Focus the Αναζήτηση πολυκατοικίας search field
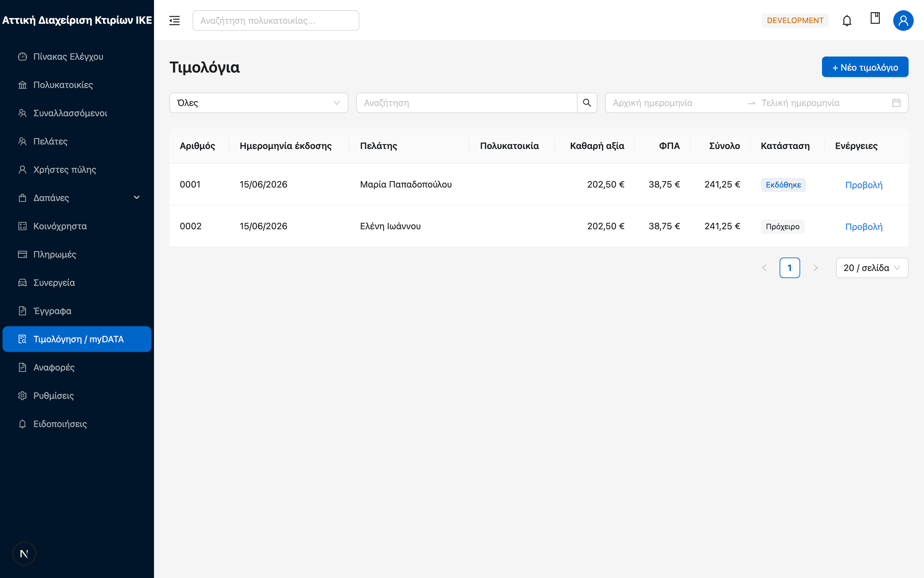Image resolution: width=924 pixels, height=578 pixels. 276,21
